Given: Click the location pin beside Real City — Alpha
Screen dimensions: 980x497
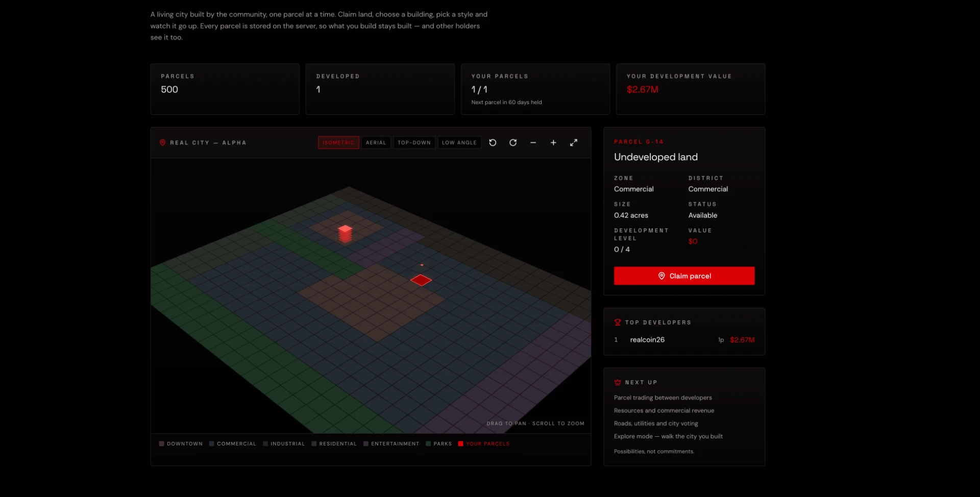Looking at the screenshot, I should click(x=162, y=143).
